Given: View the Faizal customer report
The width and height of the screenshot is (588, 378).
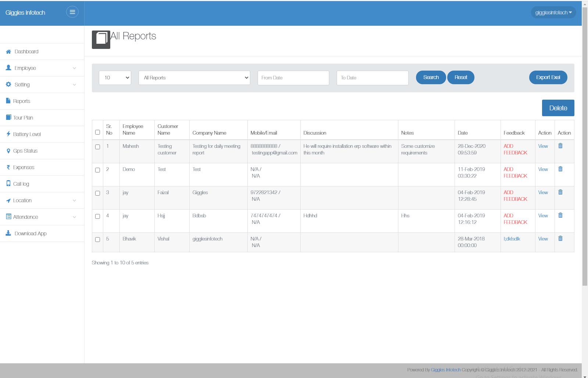Looking at the screenshot, I should (543, 192).
